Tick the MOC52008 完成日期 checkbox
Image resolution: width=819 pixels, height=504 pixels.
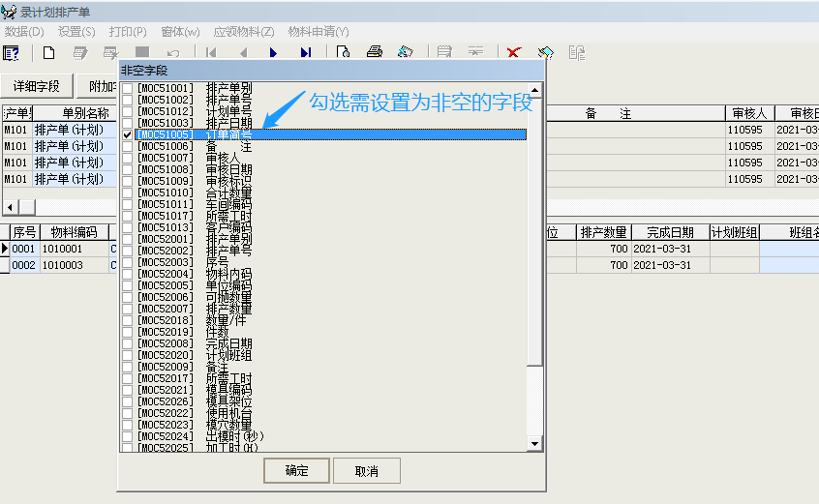point(128,344)
